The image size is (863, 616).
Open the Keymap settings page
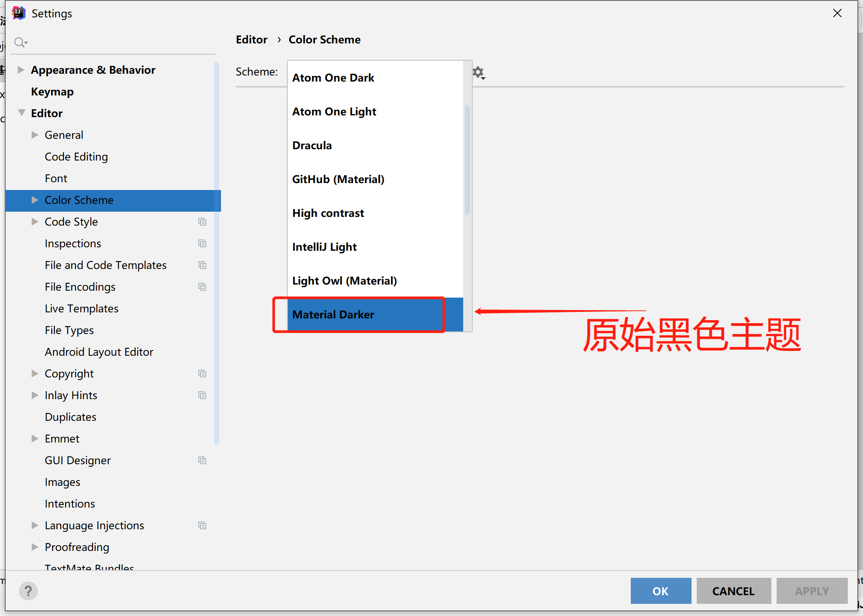[52, 92]
